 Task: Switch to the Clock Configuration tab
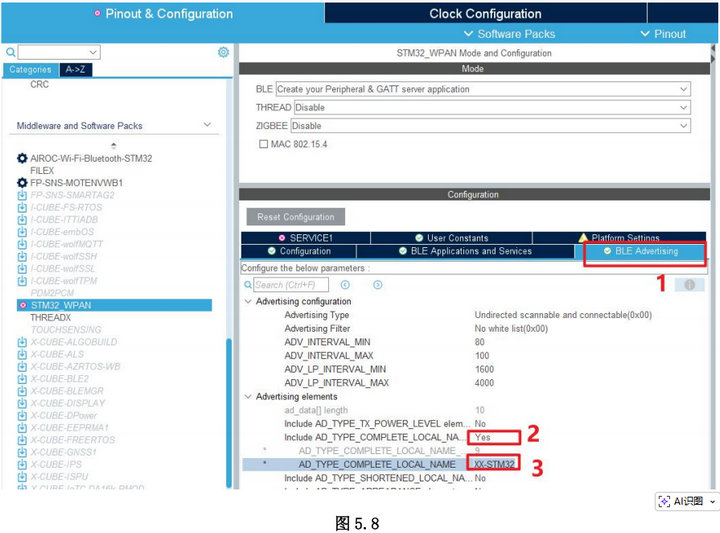pos(485,13)
